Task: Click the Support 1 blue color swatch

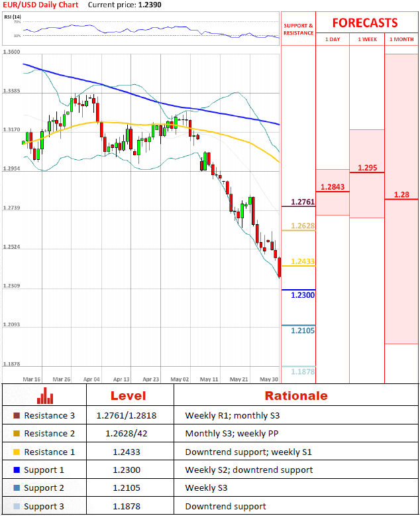Action: pos(17,470)
